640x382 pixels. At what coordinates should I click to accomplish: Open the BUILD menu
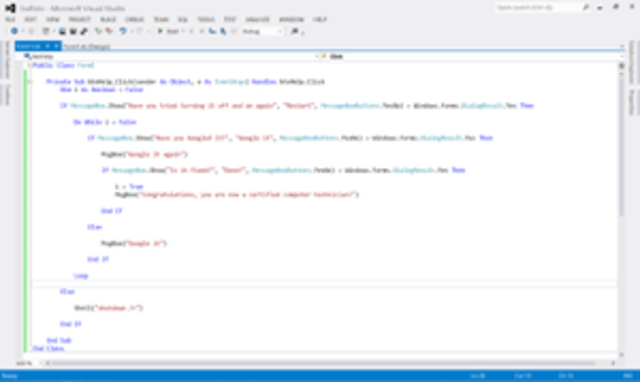108,20
